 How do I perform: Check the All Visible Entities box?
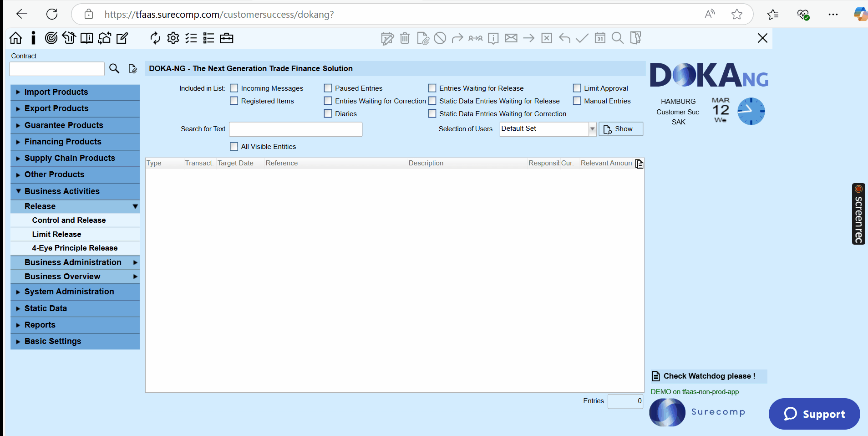[234, 146]
